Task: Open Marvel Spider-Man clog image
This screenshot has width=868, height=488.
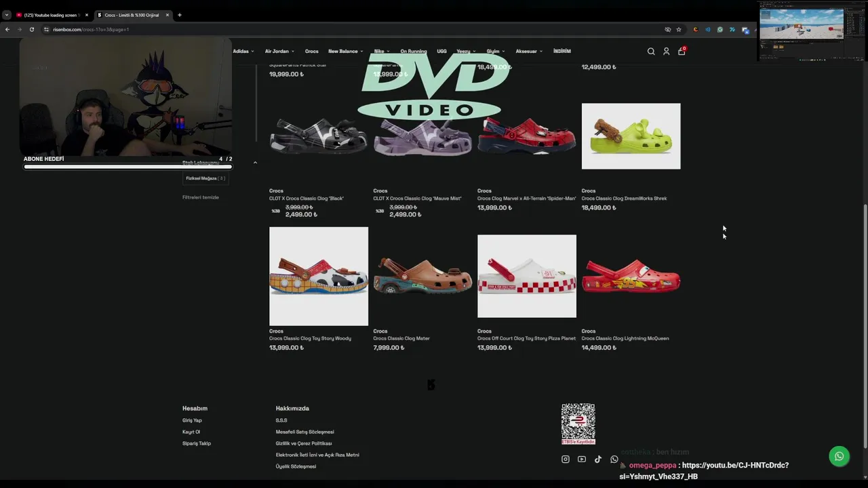Action: pyautogui.click(x=527, y=136)
